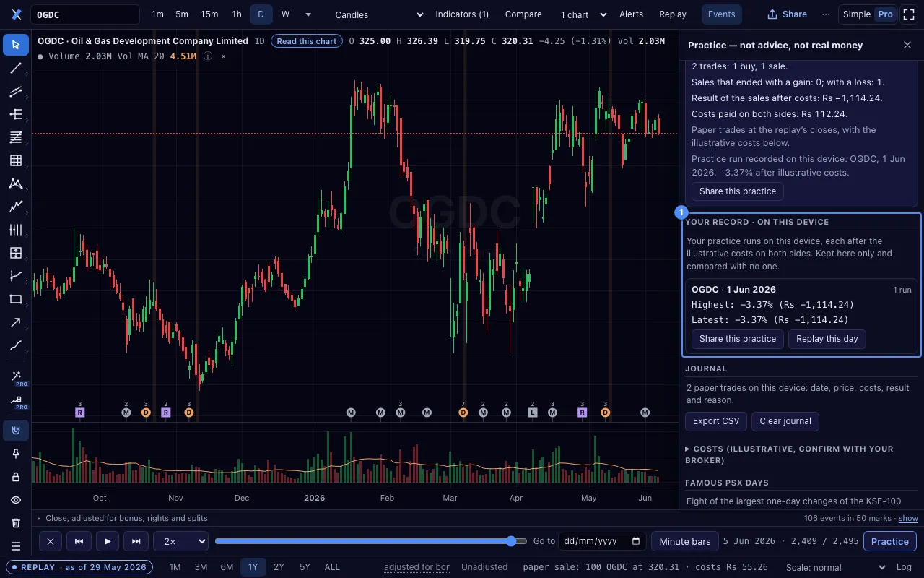Pick the trend line drawing tool
The image size is (924, 578).
click(16, 68)
